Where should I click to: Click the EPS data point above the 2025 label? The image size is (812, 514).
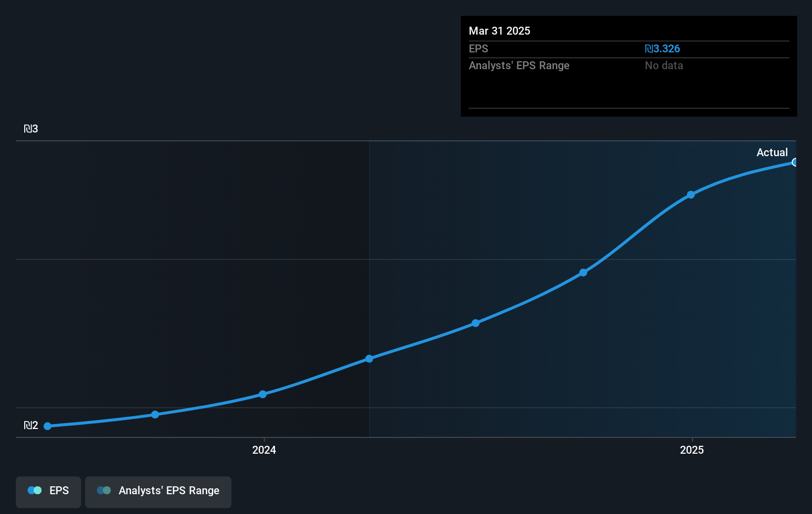[x=691, y=195]
